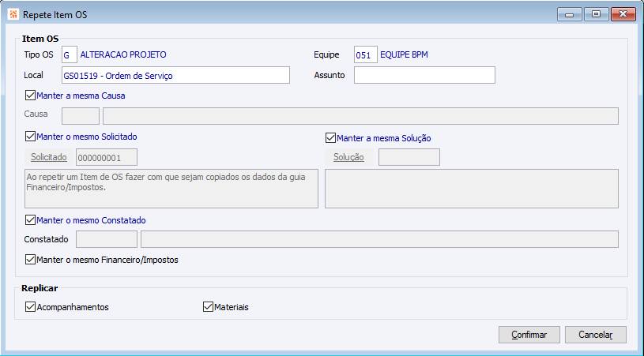Click the Solicitado description text area
The image size is (644, 356).
coord(171,189)
